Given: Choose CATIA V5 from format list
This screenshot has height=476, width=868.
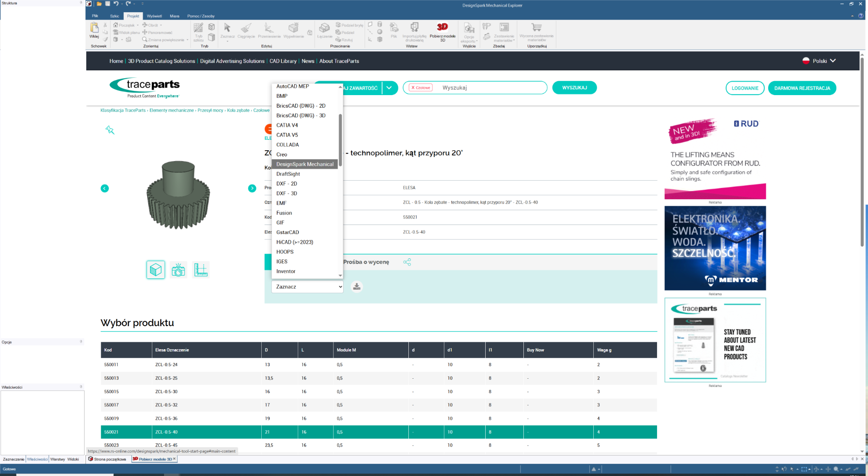Looking at the screenshot, I should (305, 135).
